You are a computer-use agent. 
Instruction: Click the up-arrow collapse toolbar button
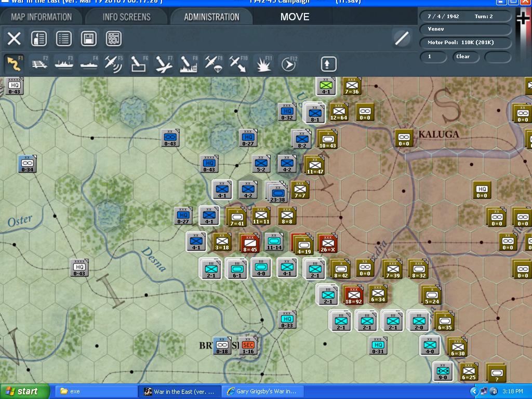coord(328,64)
